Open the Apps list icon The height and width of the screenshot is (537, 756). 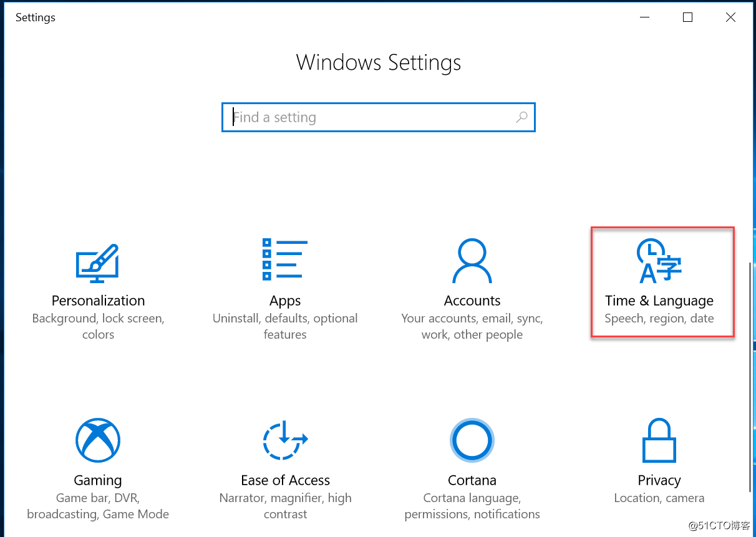coord(285,259)
